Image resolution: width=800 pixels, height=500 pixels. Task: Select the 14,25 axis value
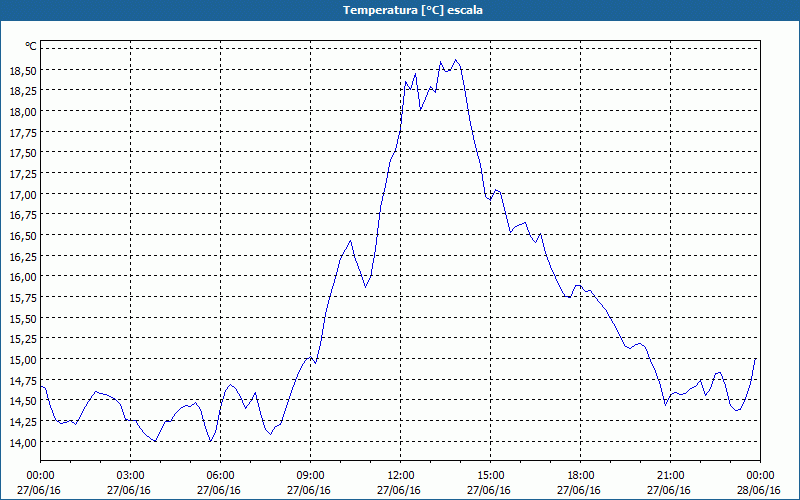[x=23, y=421]
